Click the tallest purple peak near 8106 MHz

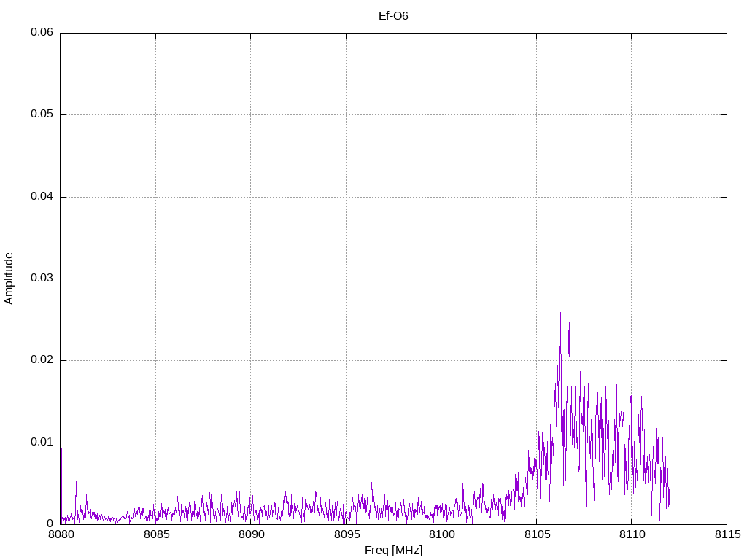[560, 315]
